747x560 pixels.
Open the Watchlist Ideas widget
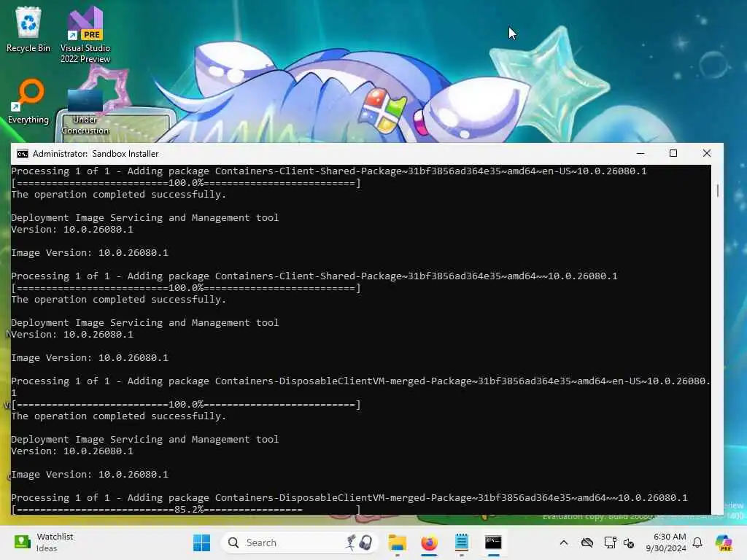(x=44, y=542)
